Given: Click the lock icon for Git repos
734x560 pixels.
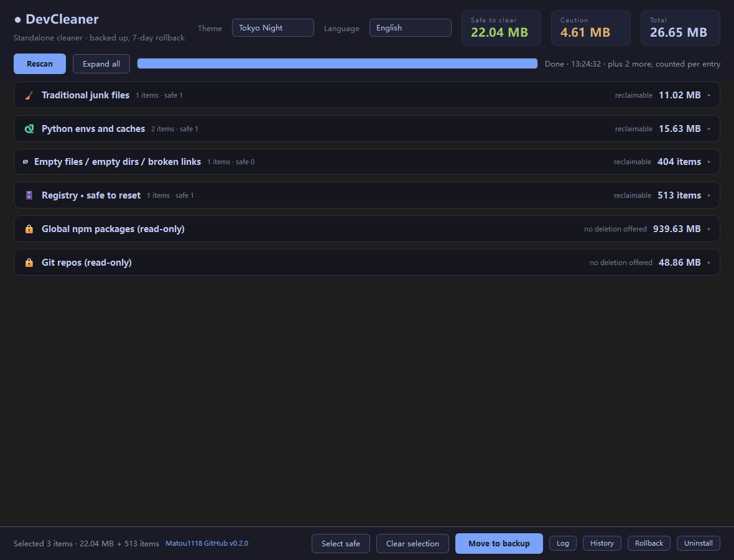Looking at the screenshot, I should click(x=29, y=263).
